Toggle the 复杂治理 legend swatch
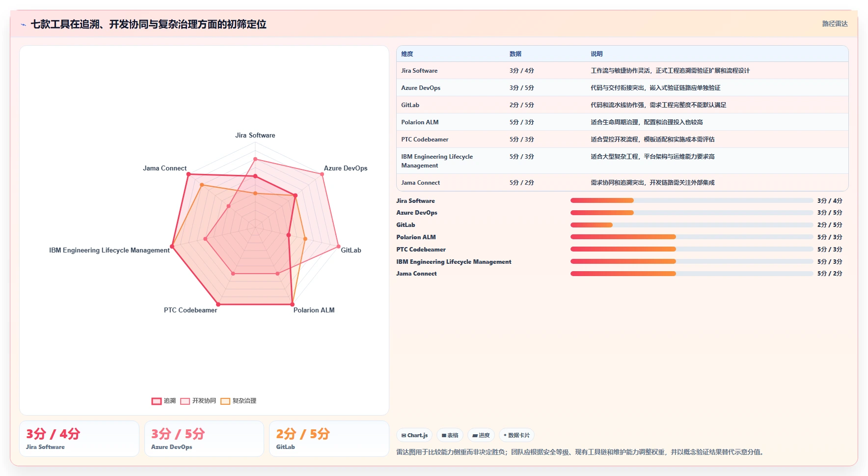Viewport: 868px width, 476px height. tap(225, 401)
